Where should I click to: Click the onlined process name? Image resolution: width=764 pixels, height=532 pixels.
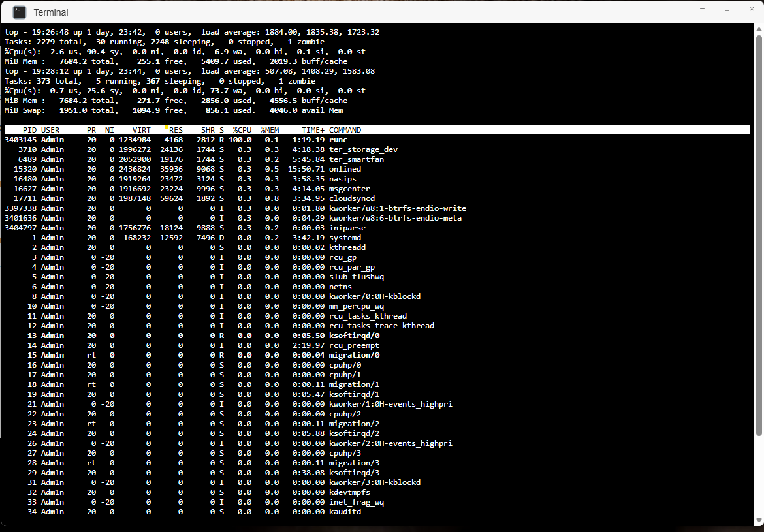click(x=345, y=169)
